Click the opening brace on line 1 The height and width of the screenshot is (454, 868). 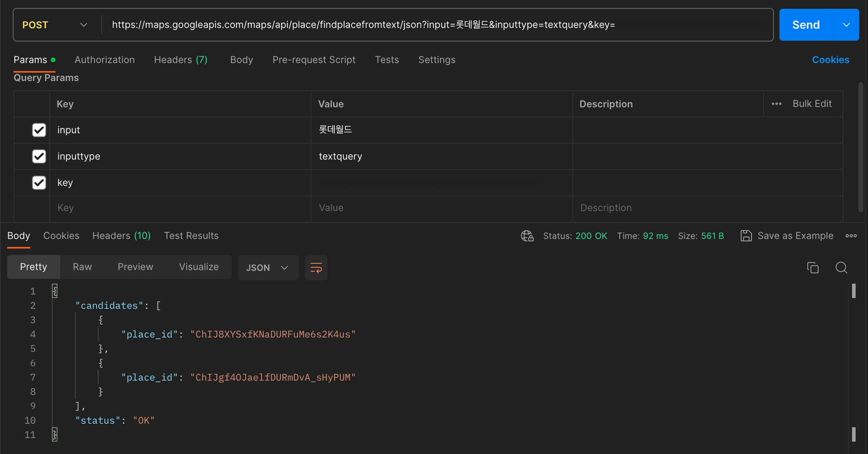coord(55,291)
